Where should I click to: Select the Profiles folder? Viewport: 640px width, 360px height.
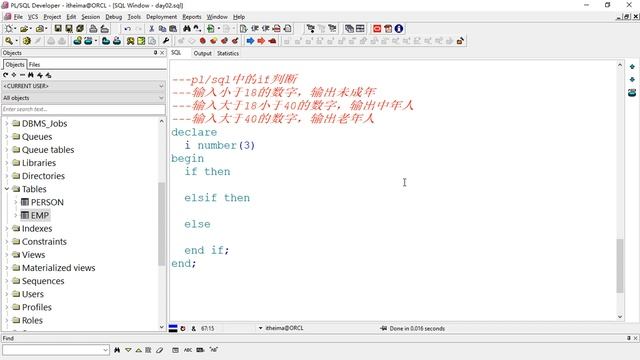[37, 307]
